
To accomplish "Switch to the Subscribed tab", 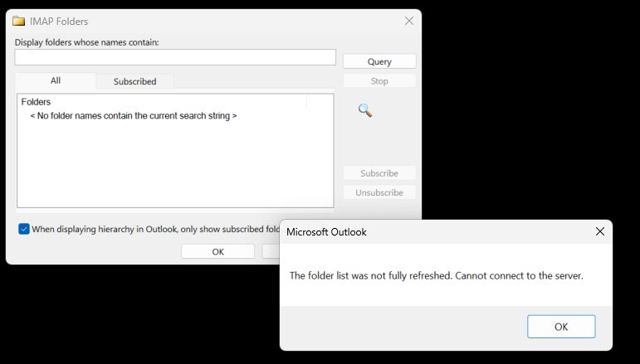I will (134, 81).
